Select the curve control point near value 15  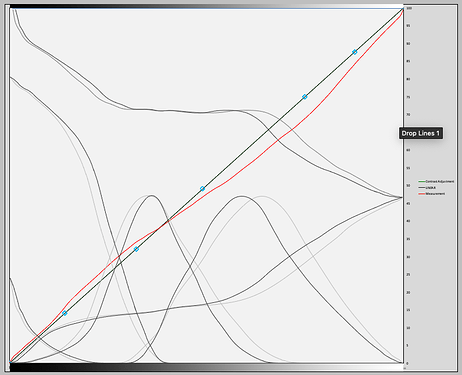pos(65,313)
